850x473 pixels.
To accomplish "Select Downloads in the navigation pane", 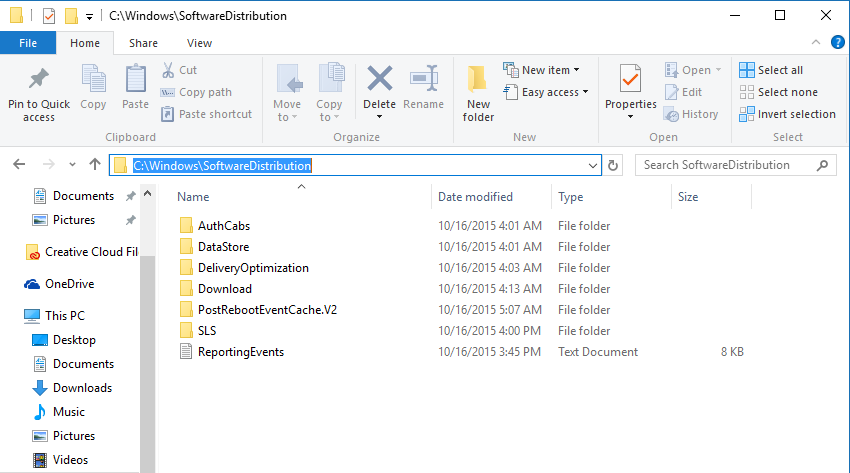I will click(x=82, y=388).
